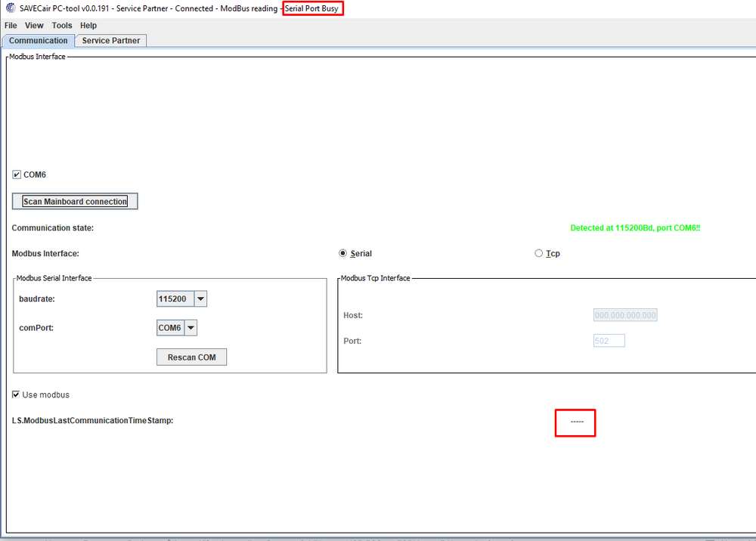Open the Help menu
Screen dimensions: 756x541
click(88, 26)
